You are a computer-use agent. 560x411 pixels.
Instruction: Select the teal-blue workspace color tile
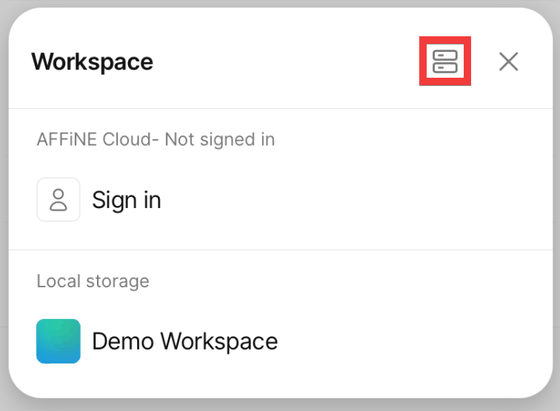click(58, 341)
